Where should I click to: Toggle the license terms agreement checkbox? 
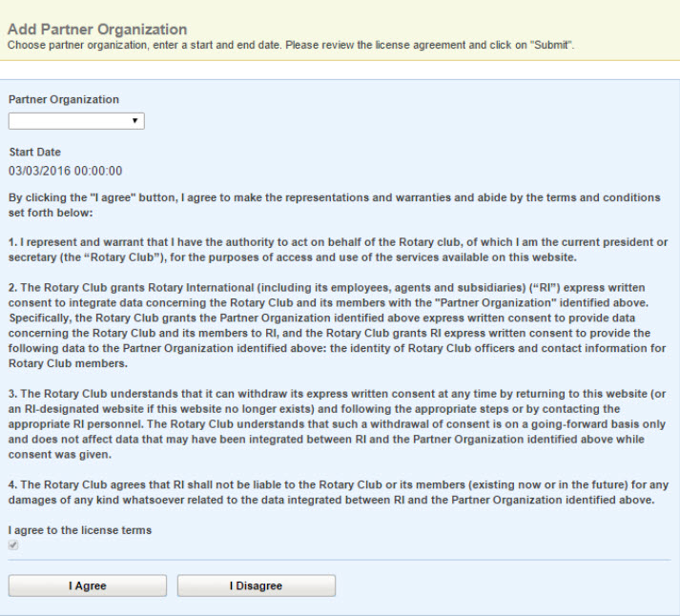coord(13,545)
